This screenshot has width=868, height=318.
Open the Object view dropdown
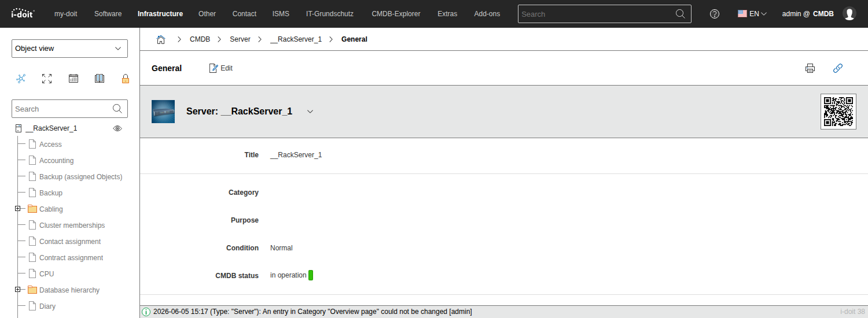point(69,49)
